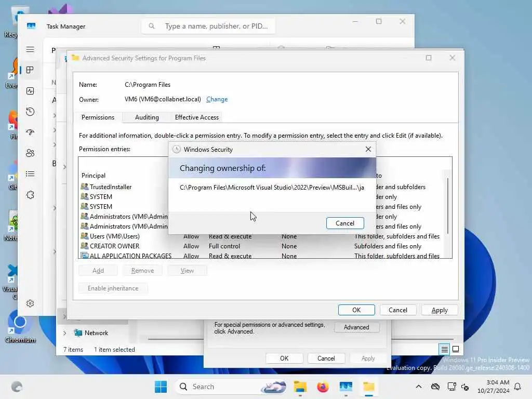Image resolution: width=532 pixels, height=399 pixels.
Task: Click OK in the Properties dialog
Action: point(284,358)
